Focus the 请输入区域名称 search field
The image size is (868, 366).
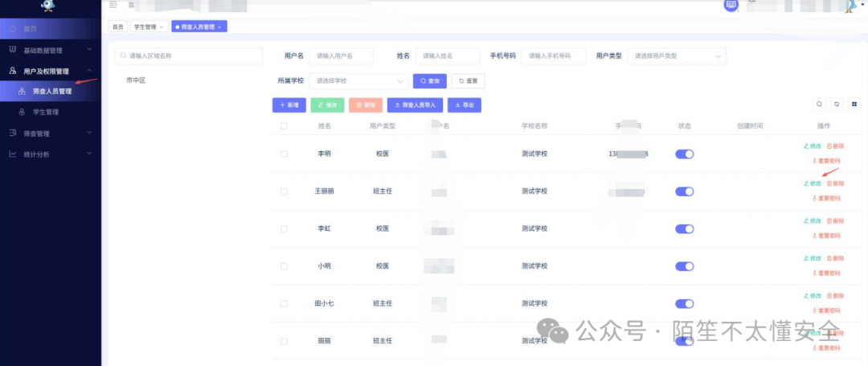tap(189, 56)
